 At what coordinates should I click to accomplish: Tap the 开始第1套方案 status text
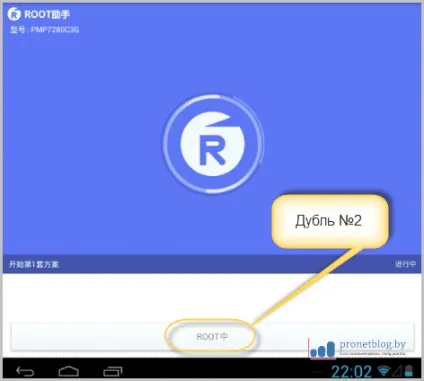point(34,264)
